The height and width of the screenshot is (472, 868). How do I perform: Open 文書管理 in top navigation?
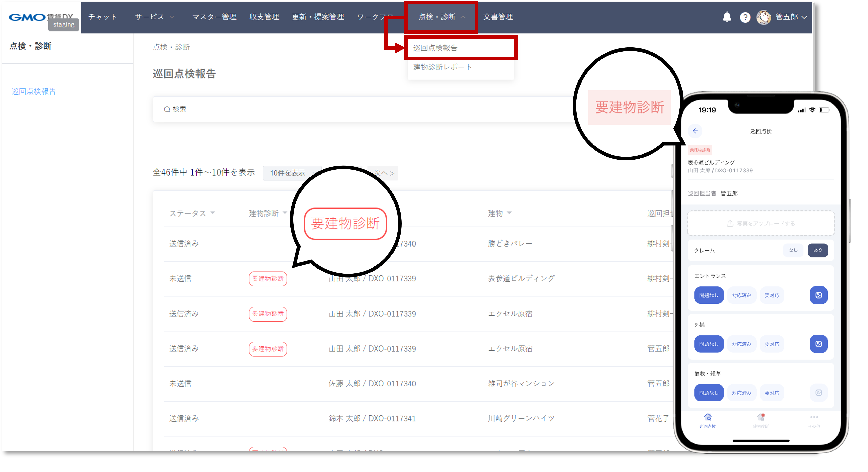(x=498, y=17)
